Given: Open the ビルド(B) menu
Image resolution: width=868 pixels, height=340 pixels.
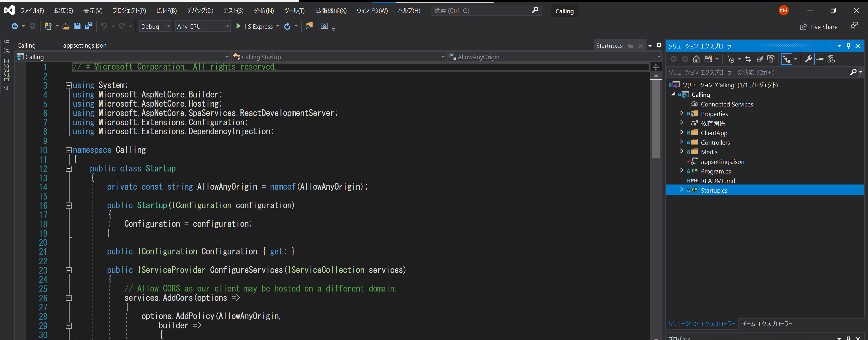Looking at the screenshot, I should (166, 10).
